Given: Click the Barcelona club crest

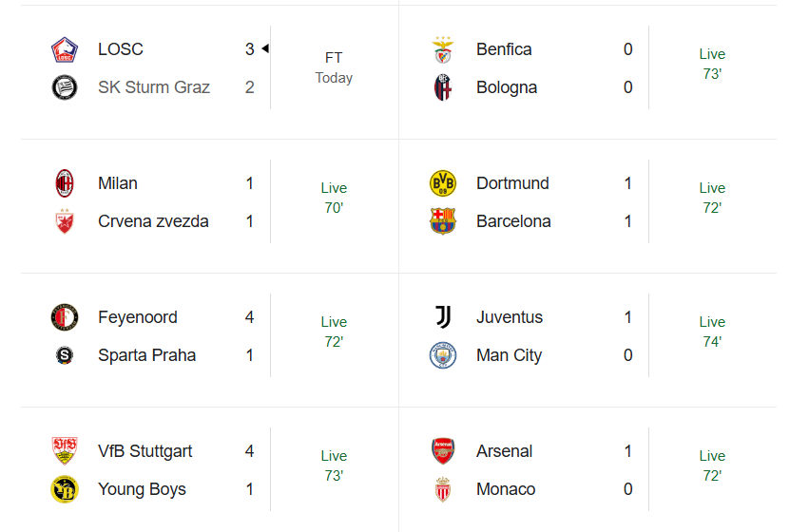Looking at the screenshot, I should click(x=443, y=221).
